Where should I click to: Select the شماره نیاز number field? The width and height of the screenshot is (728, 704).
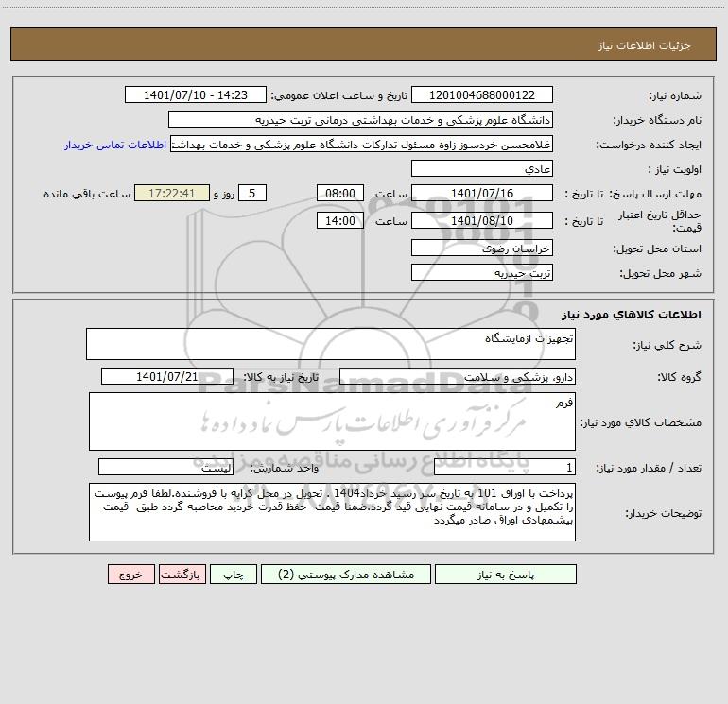482,94
